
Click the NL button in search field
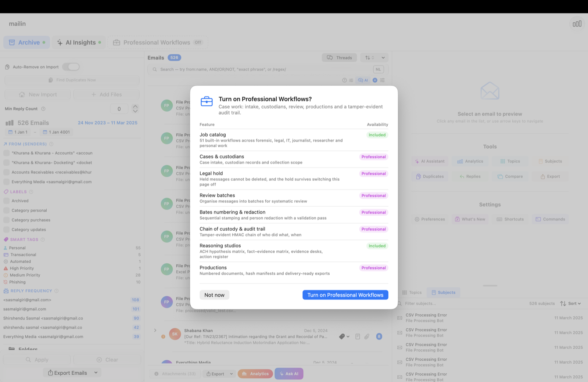(378, 69)
